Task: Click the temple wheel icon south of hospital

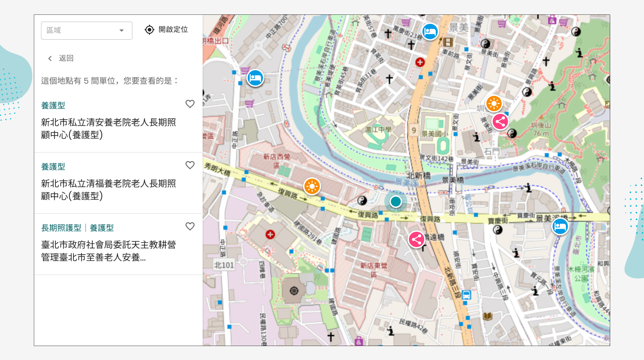Action: (x=295, y=290)
